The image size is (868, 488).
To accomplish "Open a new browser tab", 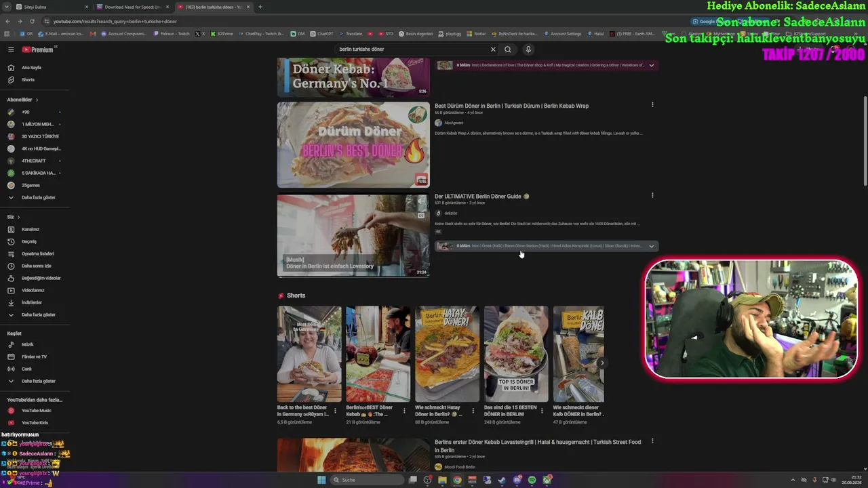I will 260,7.
